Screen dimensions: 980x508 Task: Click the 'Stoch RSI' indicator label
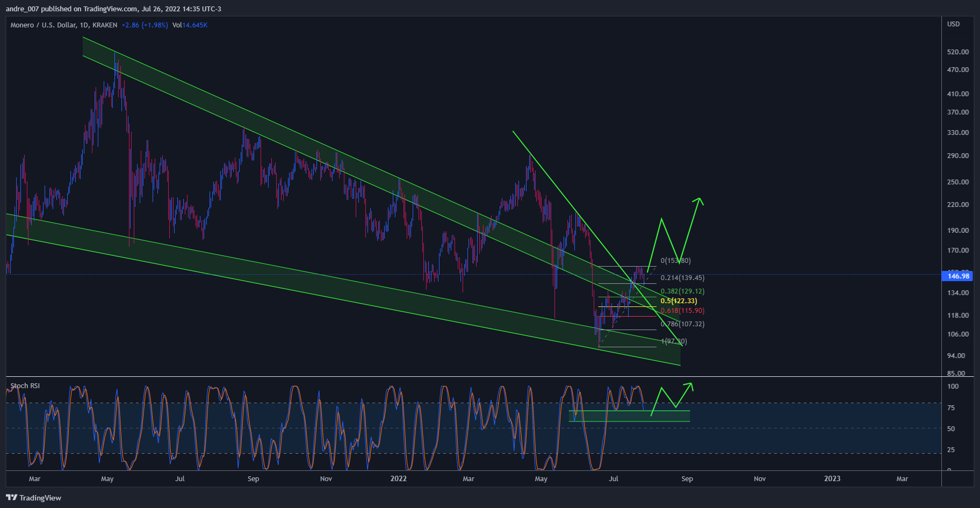tap(25, 385)
